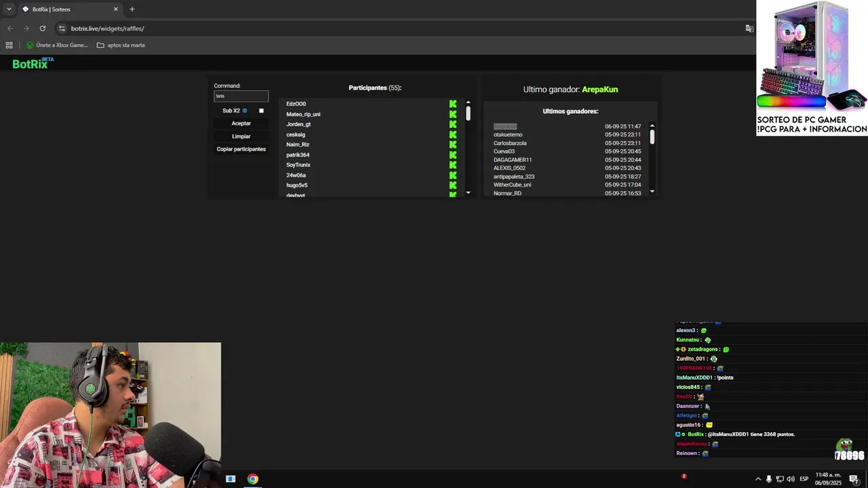This screenshot has height=488, width=868.
Task: Open the site information icon in address bar
Action: pyautogui.click(x=62, y=28)
